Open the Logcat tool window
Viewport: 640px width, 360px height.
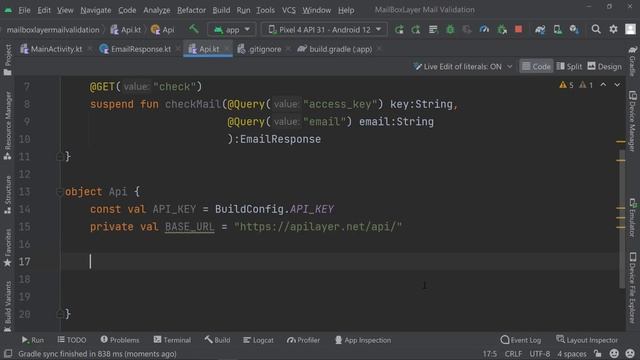pos(258,340)
